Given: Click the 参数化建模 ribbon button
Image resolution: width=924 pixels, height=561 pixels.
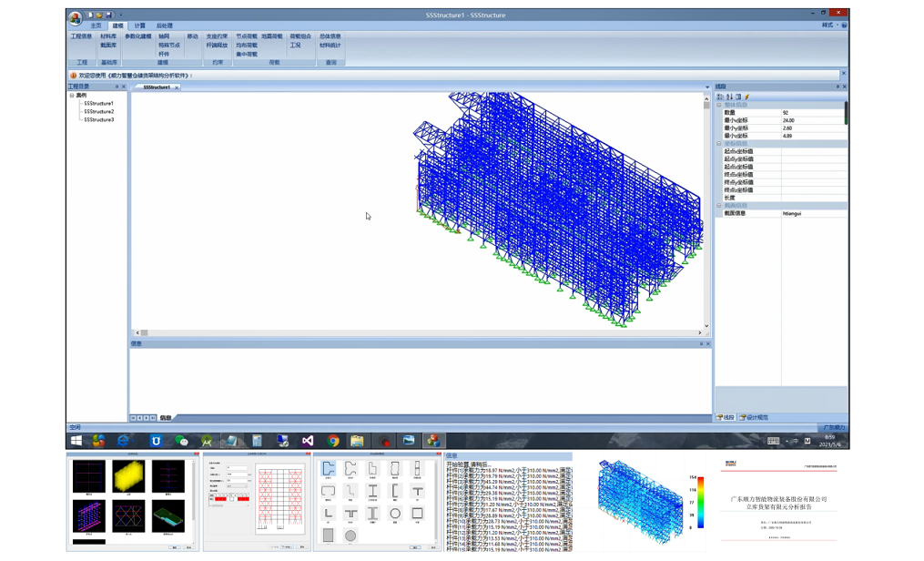Looking at the screenshot, I should [138, 36].
